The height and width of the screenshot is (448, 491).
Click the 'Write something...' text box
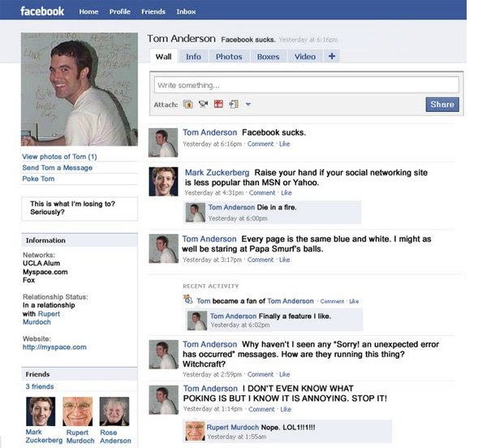pyautogui.click(x=306, y=85)
